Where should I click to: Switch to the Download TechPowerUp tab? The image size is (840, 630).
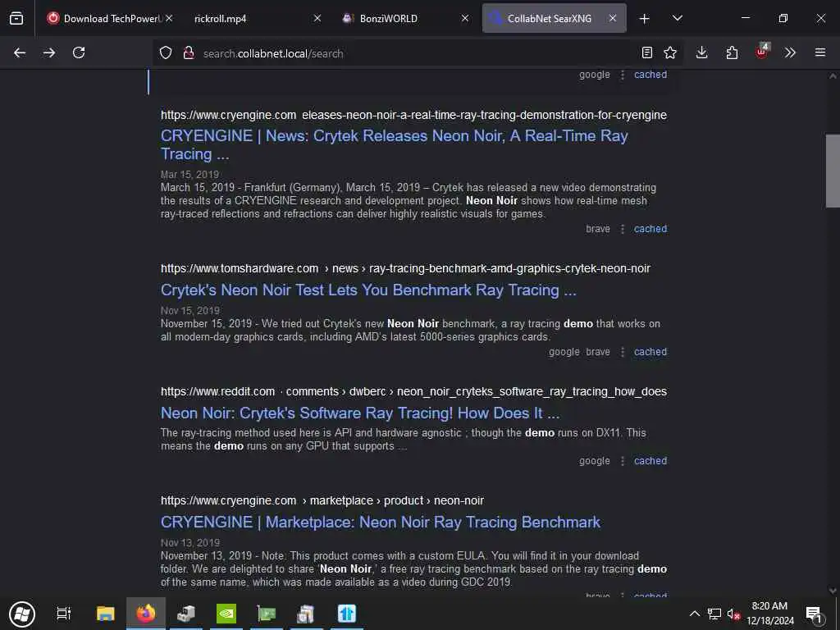(x=106, y=18)
